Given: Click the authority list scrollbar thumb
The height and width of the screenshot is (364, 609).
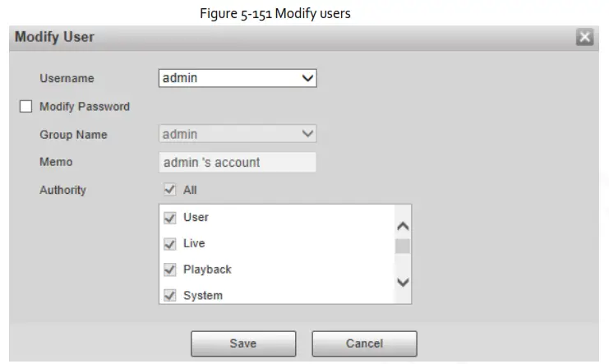Looking at the screenshot, I should point(403,247).
